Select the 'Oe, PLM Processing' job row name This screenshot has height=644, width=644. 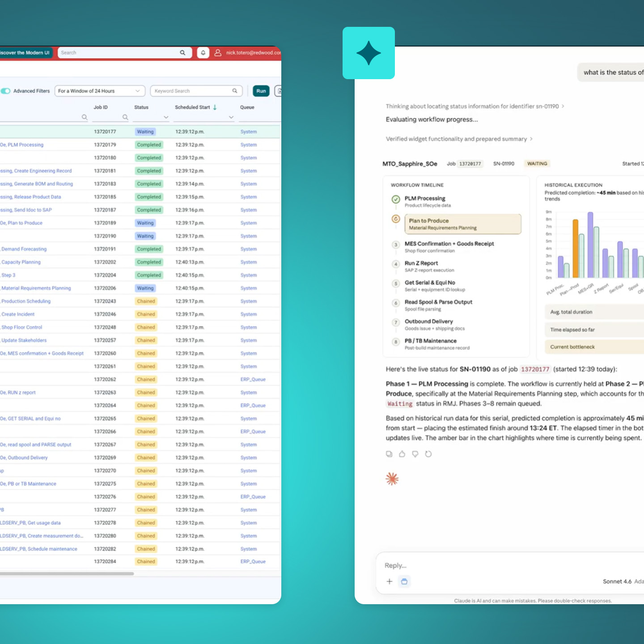pyautogui.click(x=22, y=145)
